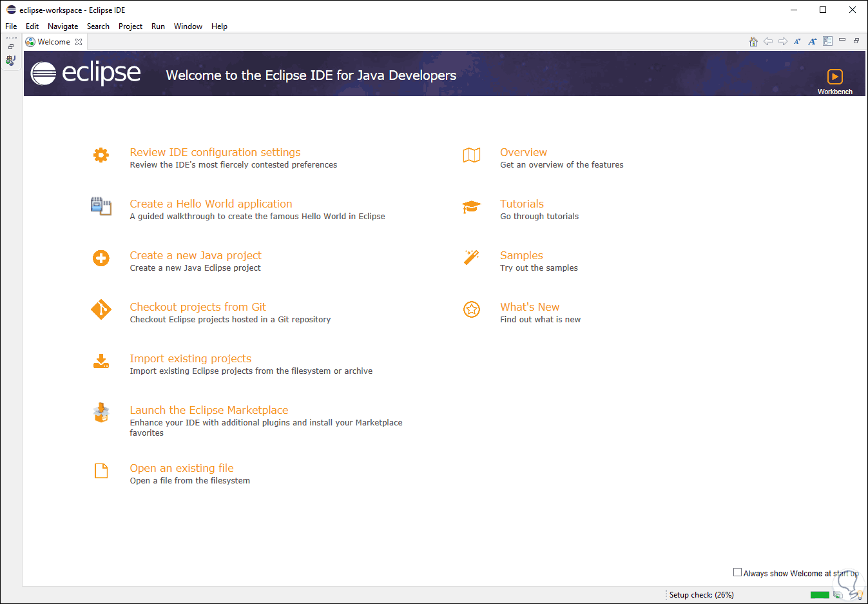Screen dimensions: 868x604
Task: Open the Project menu
Action: [x=130, y=26]
